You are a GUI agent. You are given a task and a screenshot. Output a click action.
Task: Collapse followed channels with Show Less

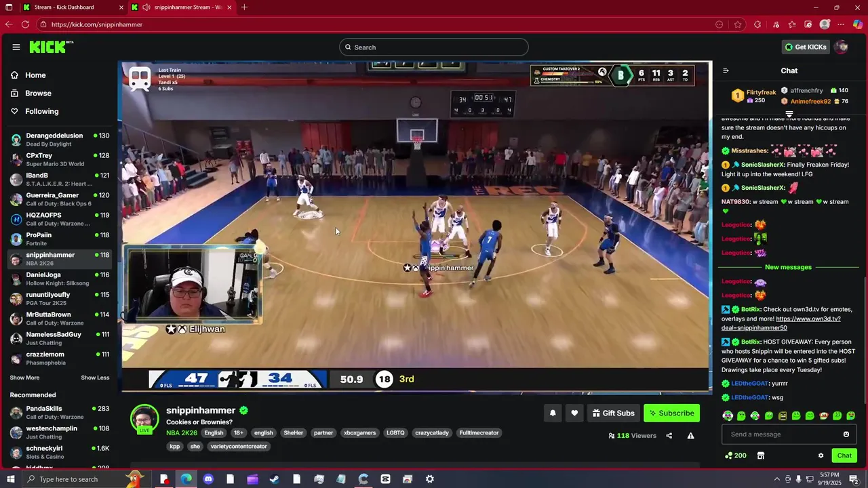[x=95, y=378]
